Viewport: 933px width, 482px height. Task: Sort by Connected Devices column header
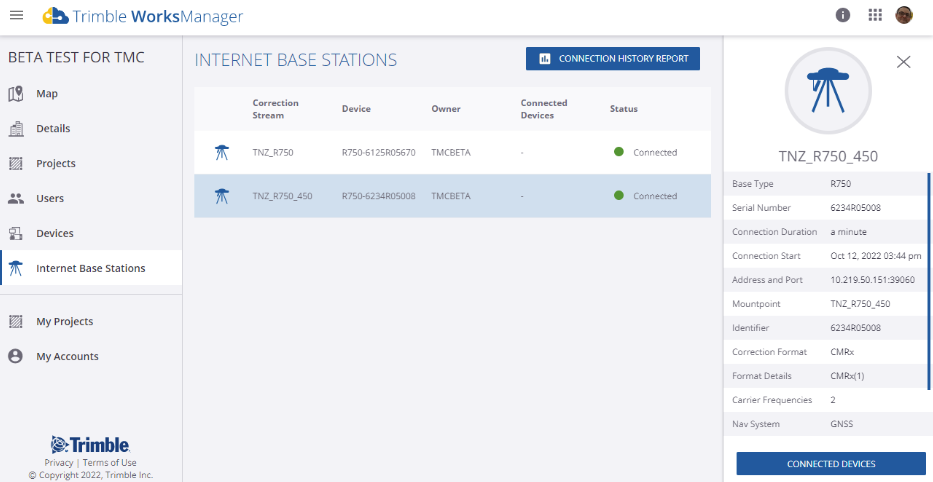point(544,109)
